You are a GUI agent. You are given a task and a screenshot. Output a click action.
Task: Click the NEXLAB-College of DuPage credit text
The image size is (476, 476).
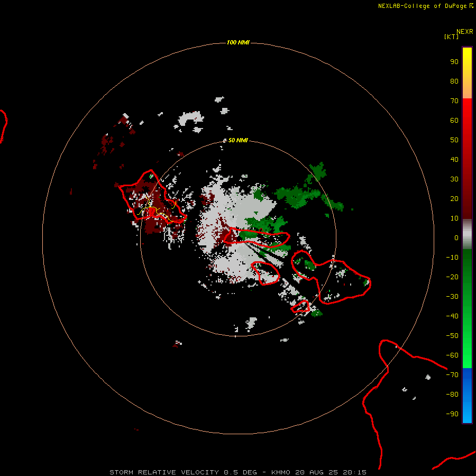(426, 6)
